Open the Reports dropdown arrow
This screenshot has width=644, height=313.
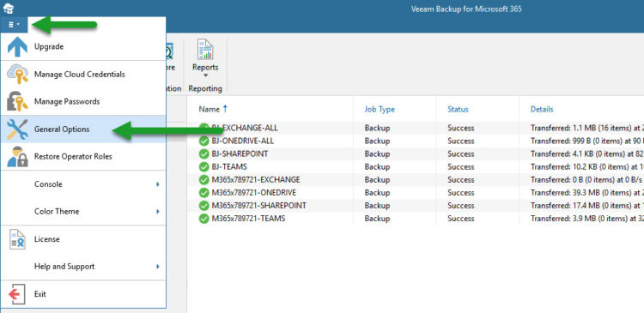click(x=205, y=75)
